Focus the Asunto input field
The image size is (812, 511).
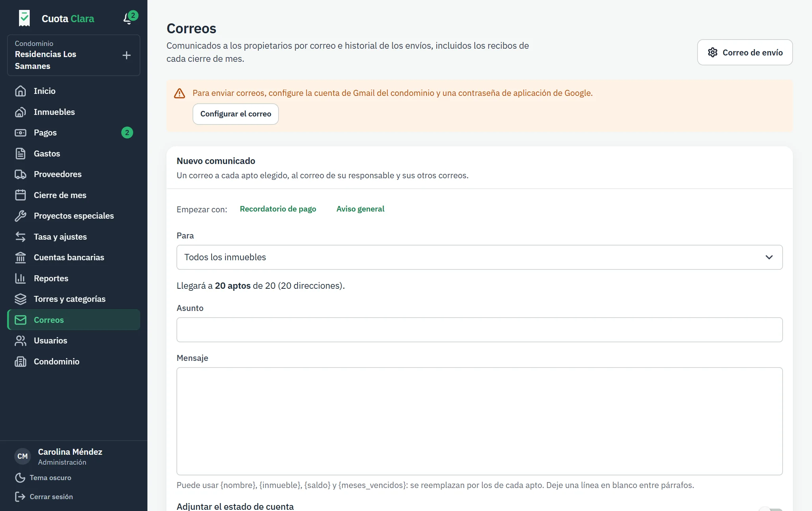tap(480, 330)
